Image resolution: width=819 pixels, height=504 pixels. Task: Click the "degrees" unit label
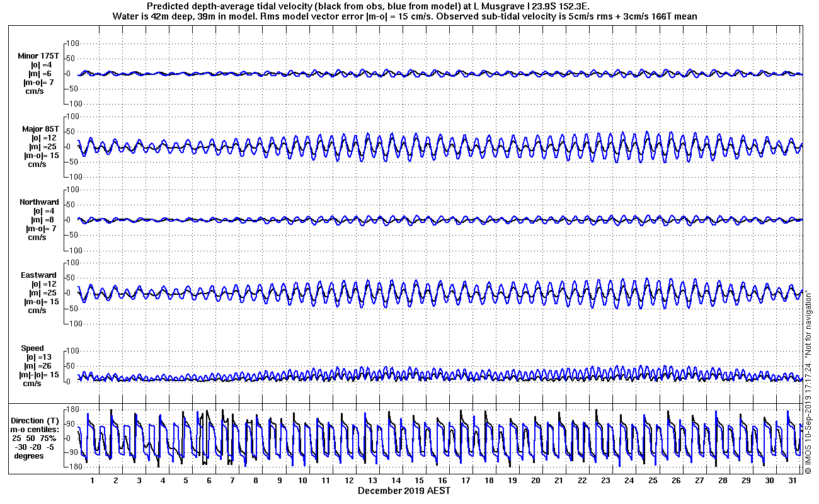[x=30, y=456]
